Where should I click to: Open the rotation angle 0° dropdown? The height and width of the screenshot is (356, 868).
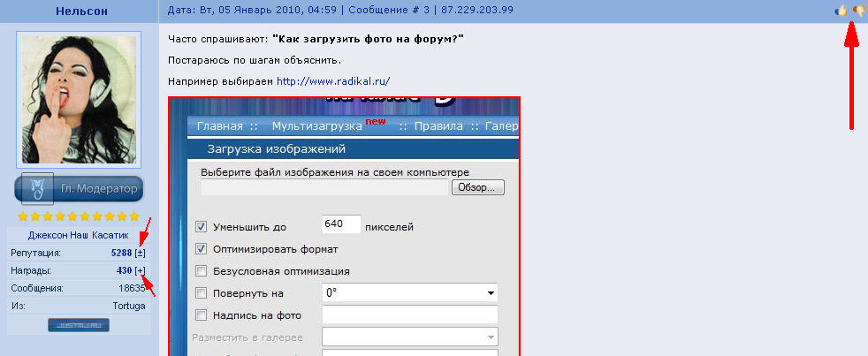pos(410,293)
